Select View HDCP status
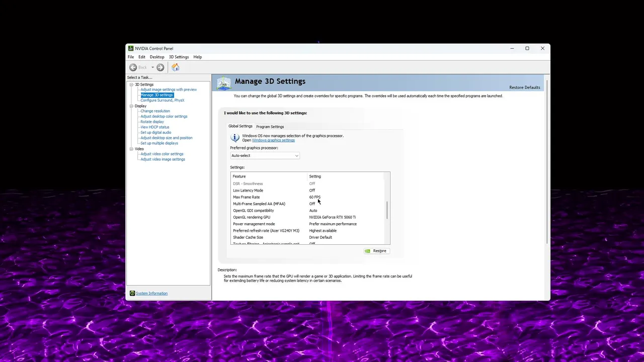The height and width of the screenshot is (362, 644). pos(155,127)
